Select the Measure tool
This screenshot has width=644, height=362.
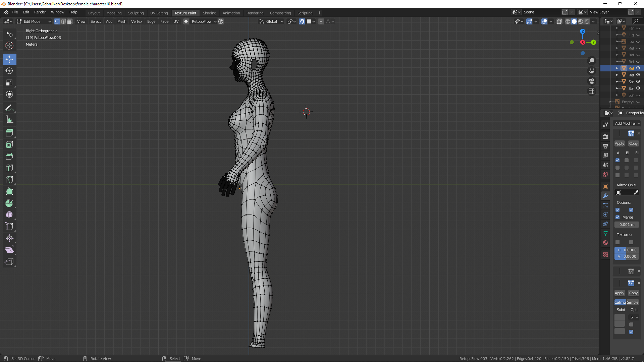9,120
